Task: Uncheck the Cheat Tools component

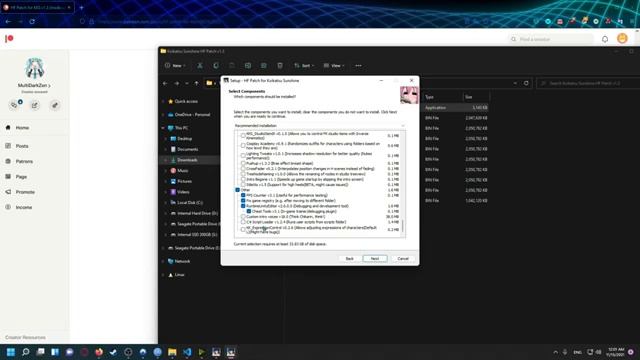Action: click(249, 211)
